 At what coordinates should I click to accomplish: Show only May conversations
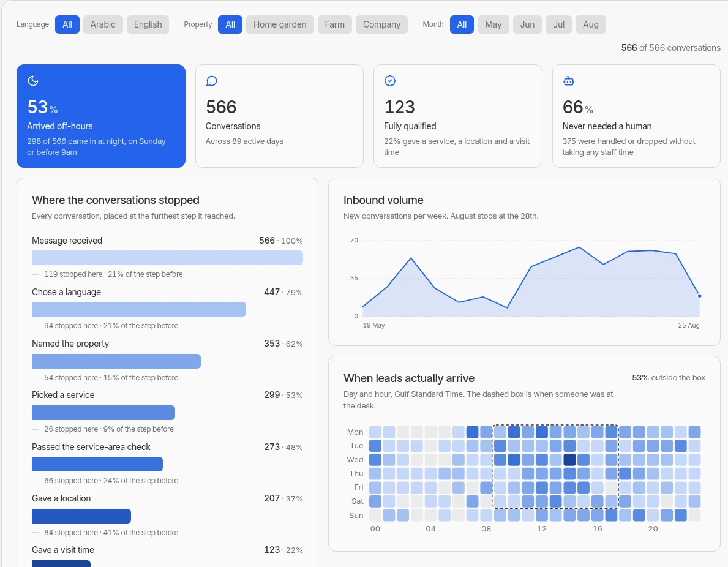tap(493, 24)
